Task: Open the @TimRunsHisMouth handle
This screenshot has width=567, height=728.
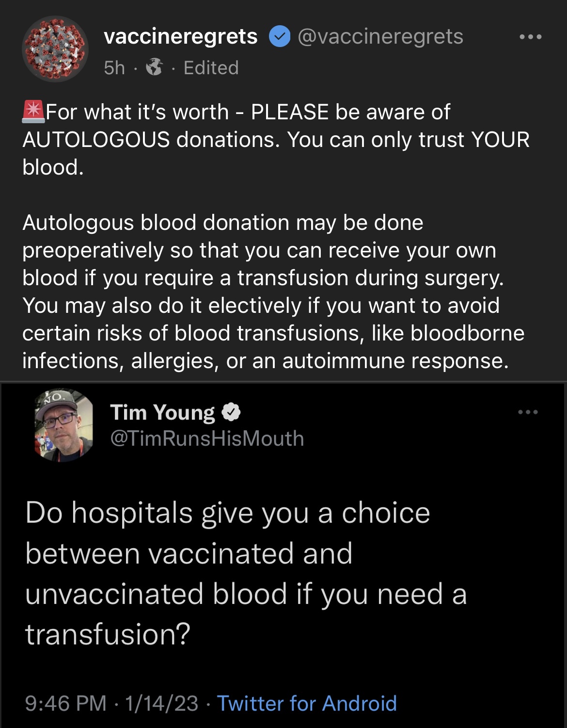Action: point(207,438)
